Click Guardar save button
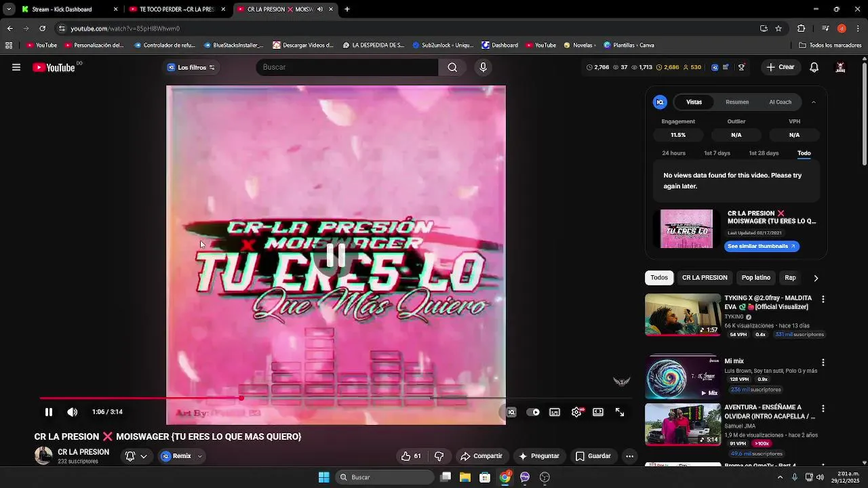 593,456
